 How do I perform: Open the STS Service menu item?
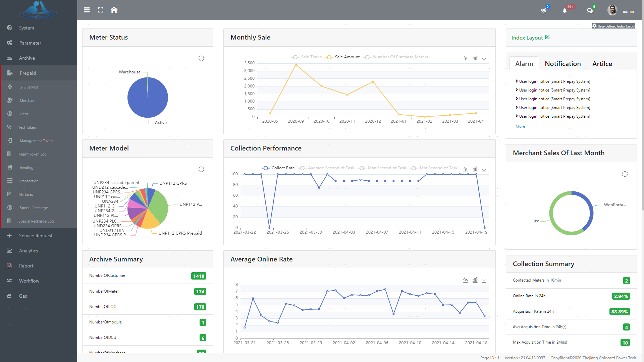pos(29,87)
